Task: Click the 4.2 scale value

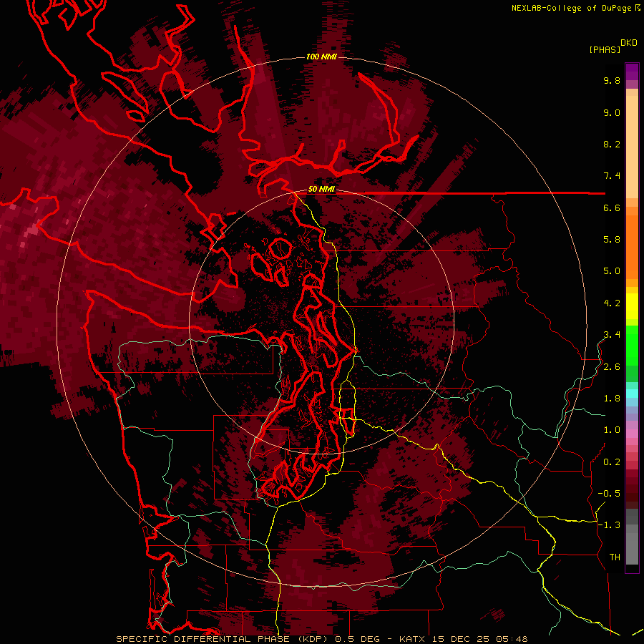Action: tap(612, 303)
